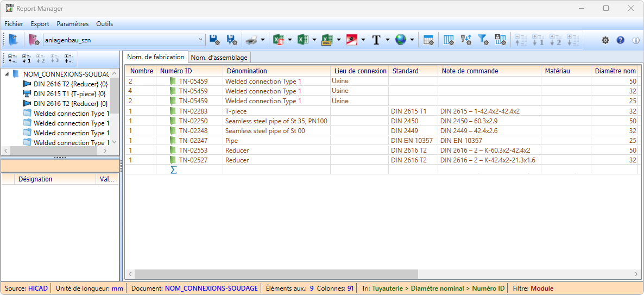Sort by Dénomination column header
The width and height of the screenshot is (644, 295).
[247, 71]
